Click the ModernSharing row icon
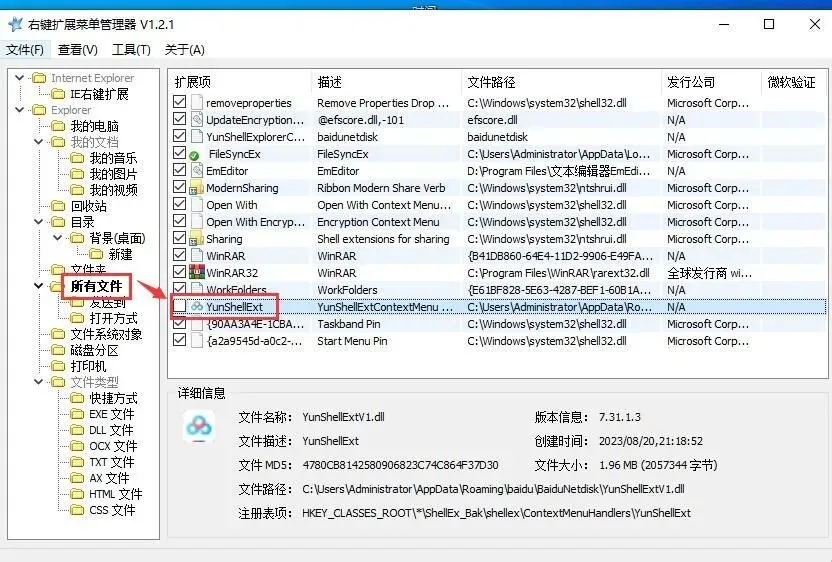 coord(196,187)
